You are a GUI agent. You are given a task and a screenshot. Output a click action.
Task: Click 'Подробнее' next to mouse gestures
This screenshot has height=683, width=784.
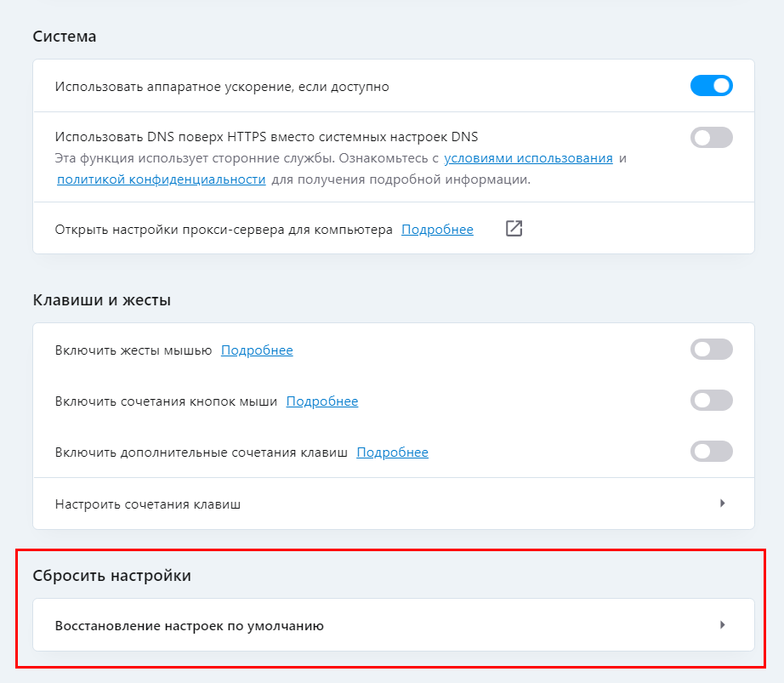257,350
